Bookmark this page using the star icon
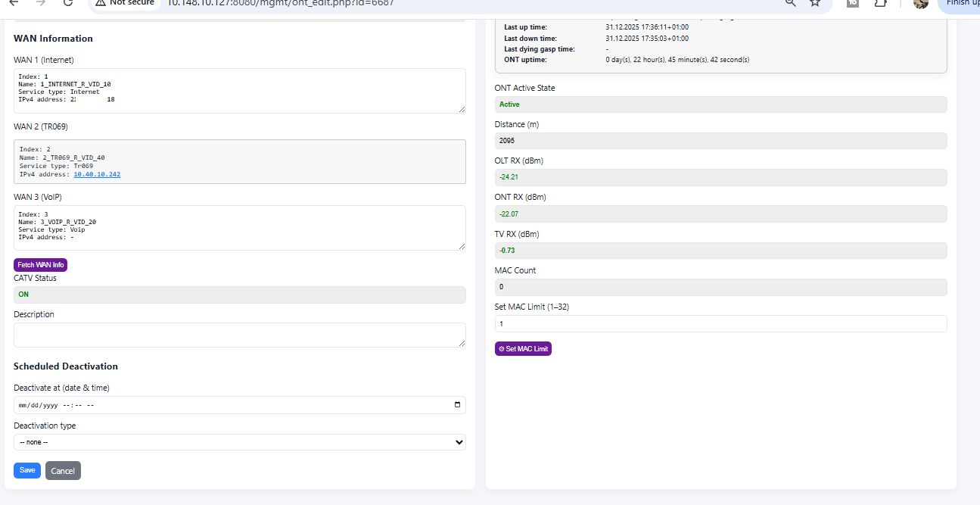980x505 pixels. tap(814, 4)
